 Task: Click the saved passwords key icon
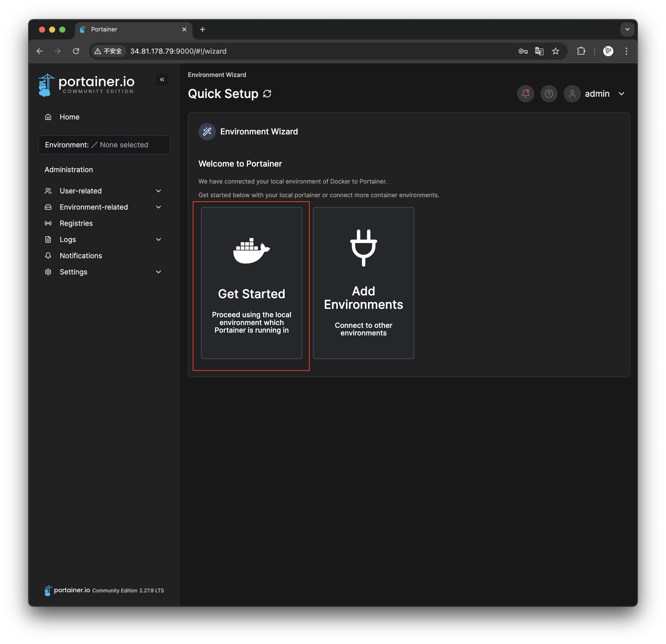523,51
